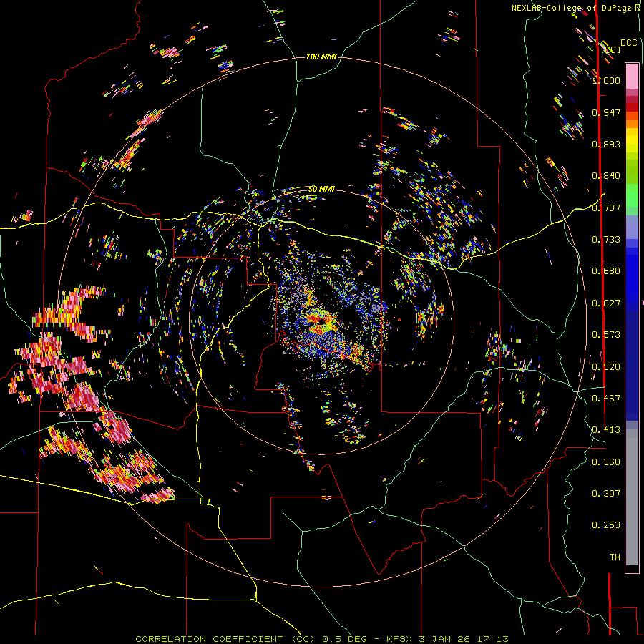Image resolution: width=644 pixels, height=644 pixels.
Task: Click the 0.573 scale value
Action: click(x=606, y=335)
